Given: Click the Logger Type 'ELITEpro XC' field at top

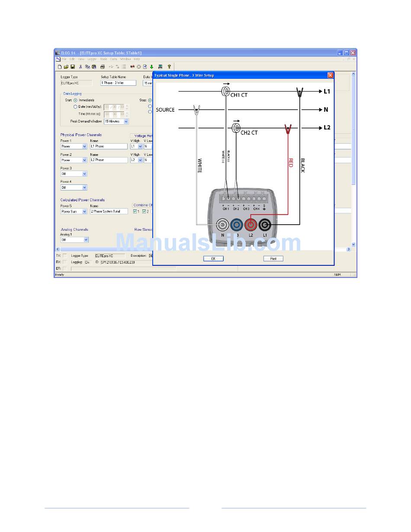Looking at the screenshot, I should [x=76, y=83].
